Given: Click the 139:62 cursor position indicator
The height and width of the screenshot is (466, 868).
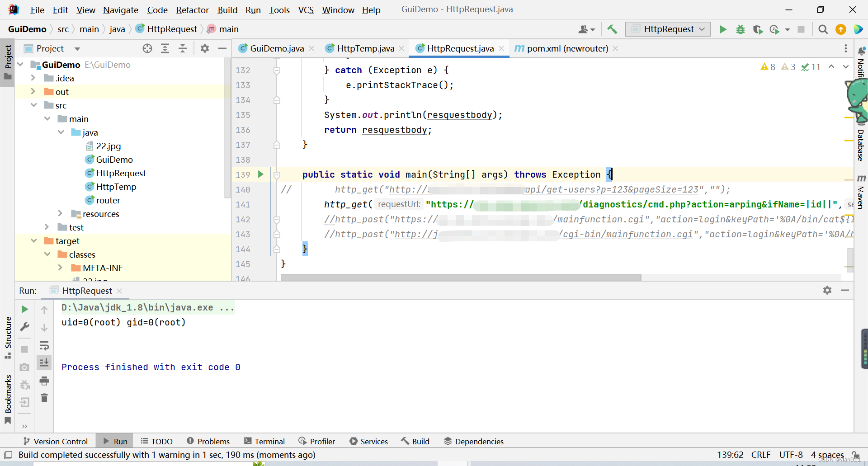Looking at the screenshot, I should pos(730,455).
